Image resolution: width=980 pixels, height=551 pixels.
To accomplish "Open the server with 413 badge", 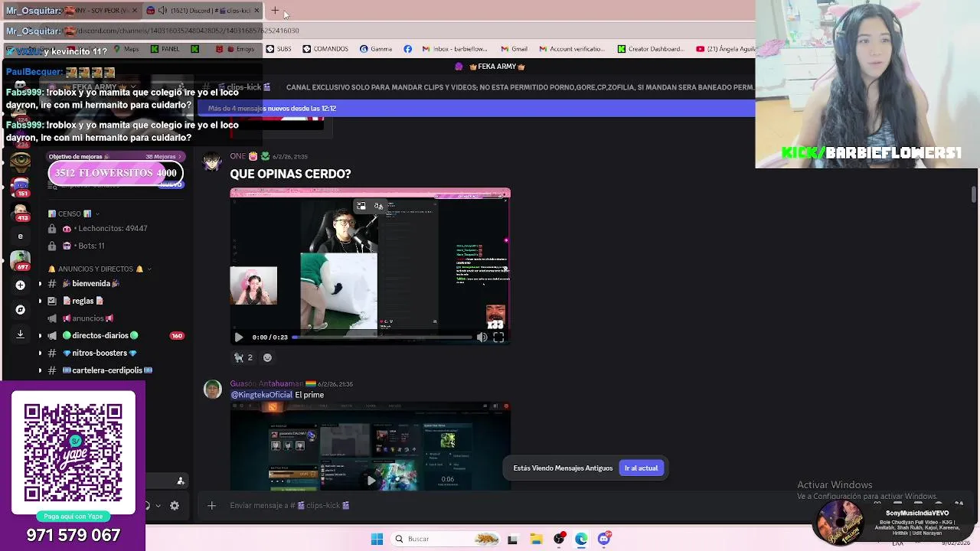I will click(21, 211).
